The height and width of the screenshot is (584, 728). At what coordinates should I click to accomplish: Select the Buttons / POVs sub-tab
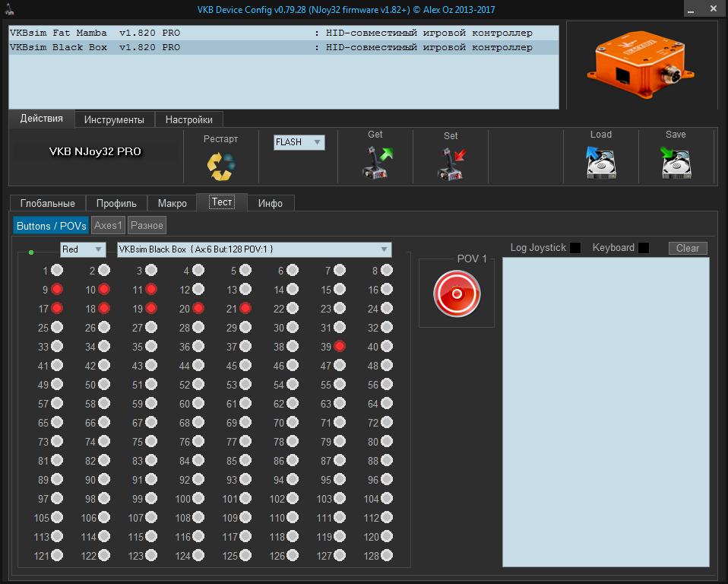tap(51, 226)
